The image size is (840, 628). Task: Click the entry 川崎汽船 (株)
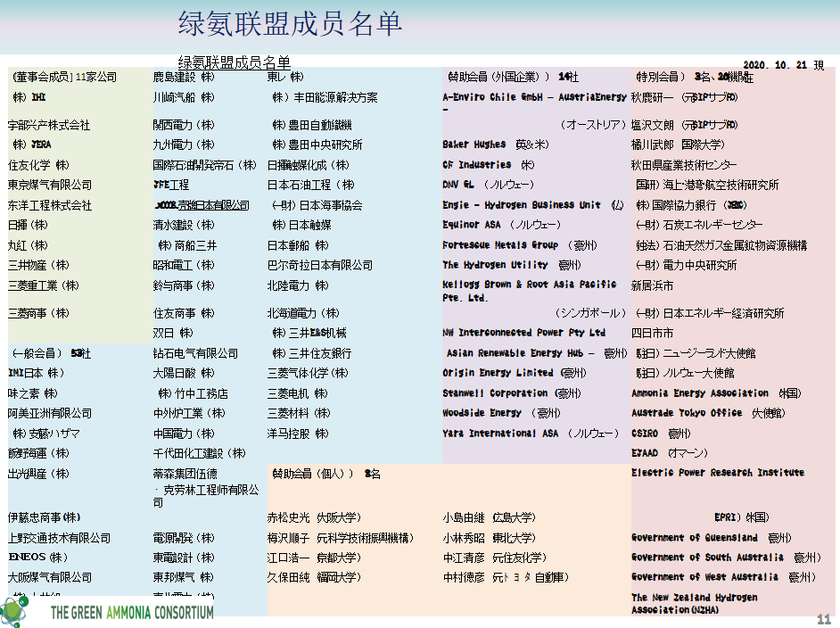(184, 97)
